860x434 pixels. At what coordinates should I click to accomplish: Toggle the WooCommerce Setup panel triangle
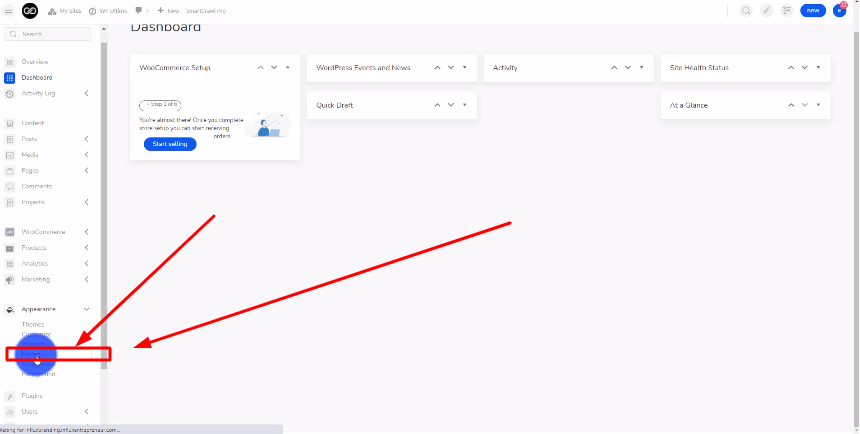tap(287, 68)
